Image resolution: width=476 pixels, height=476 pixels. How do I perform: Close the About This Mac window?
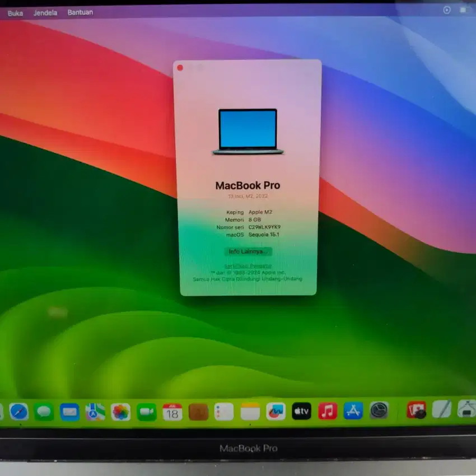pos(180,68)
